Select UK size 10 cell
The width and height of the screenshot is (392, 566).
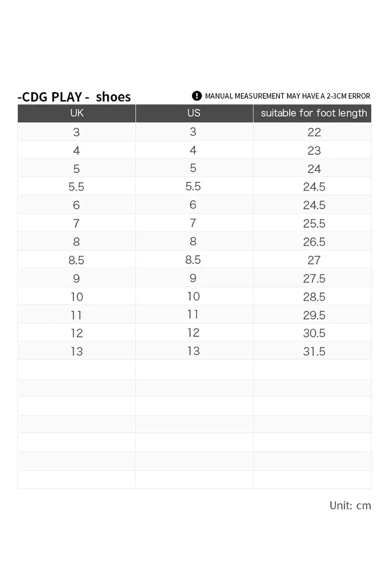77,296
